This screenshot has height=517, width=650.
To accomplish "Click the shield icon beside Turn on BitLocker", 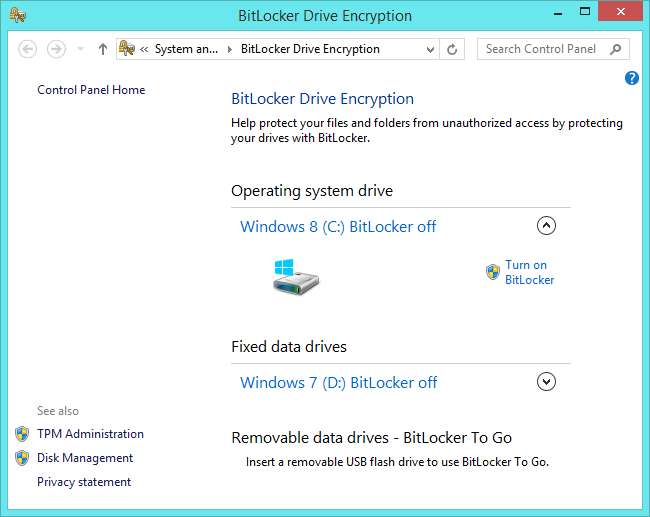I will point(492,272).
